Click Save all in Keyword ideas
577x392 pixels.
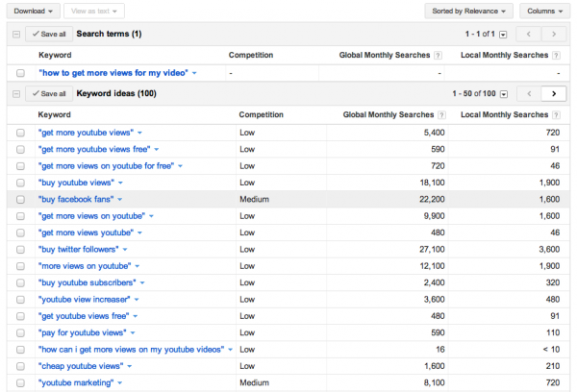(48, 93)
